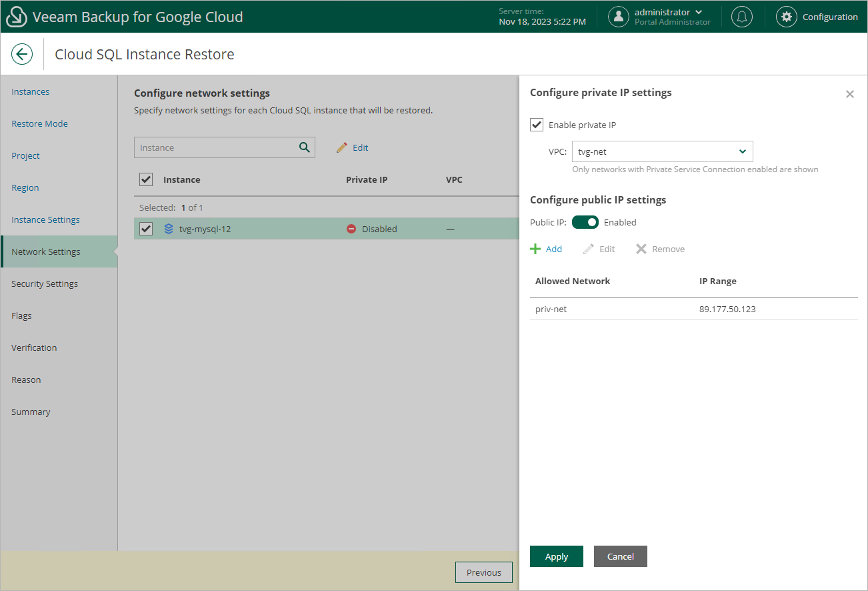Screen dimensions: 868x591
Task: Click Add allowed network link
Action: click(x=554, y=249)
